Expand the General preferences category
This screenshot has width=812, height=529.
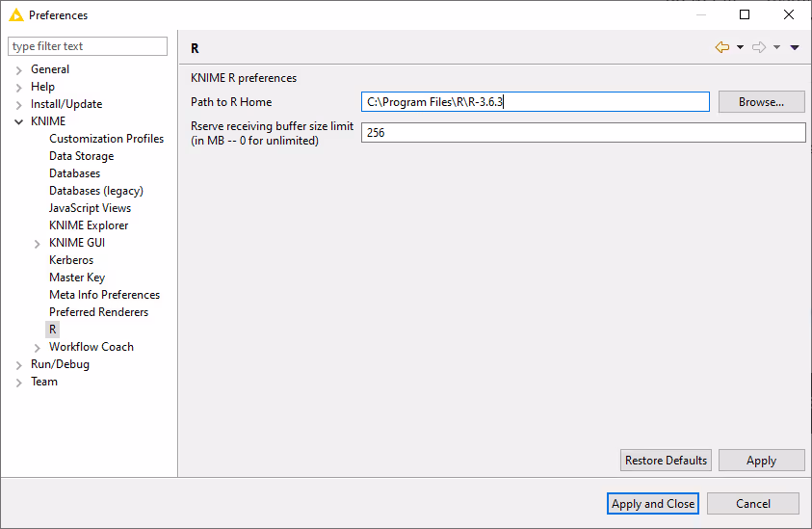tap(19, 69)
